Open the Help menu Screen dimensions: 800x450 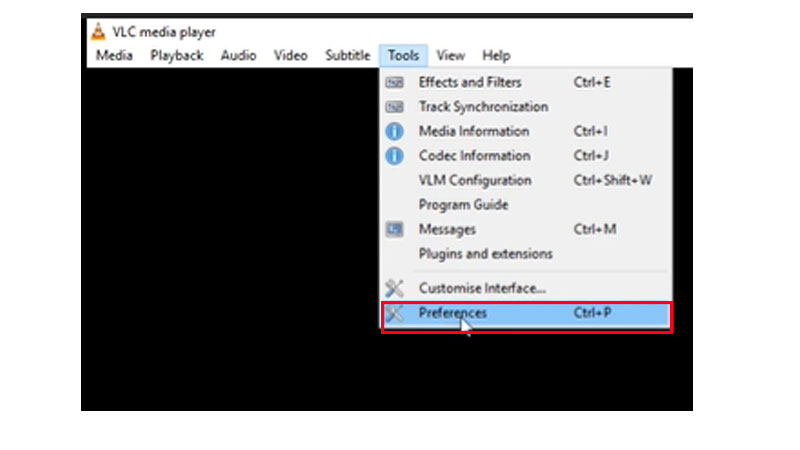pos(496,56)
